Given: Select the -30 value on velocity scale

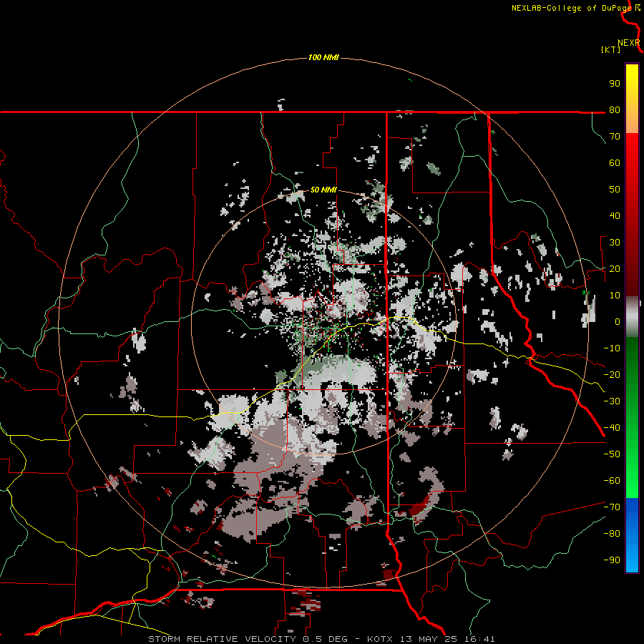Looking at the screenshot, I should coord(612,401).
